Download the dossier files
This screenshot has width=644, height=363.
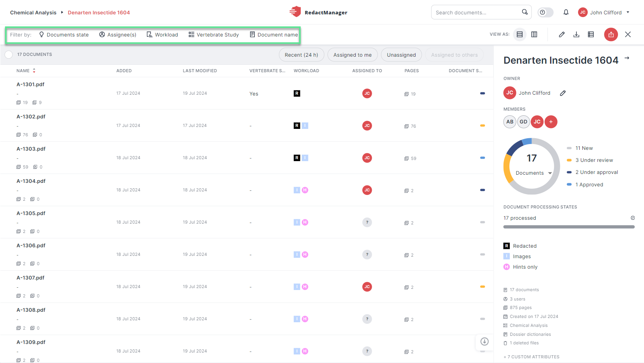(x=576, y=35)
